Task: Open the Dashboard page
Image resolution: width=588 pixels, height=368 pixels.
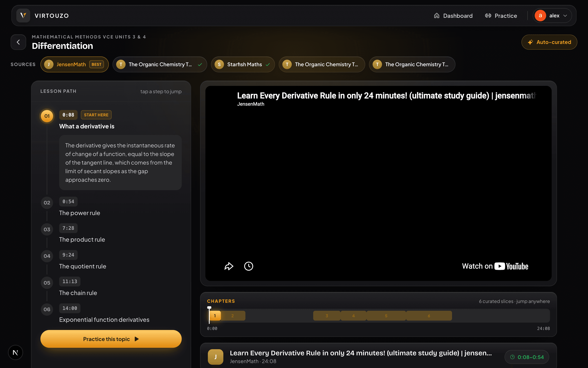Action: 453,16
